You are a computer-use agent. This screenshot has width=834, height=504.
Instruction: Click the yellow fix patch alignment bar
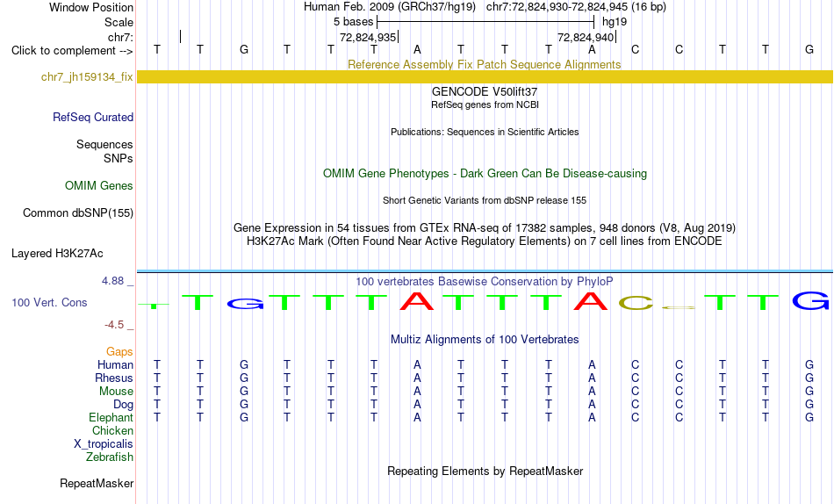coord(485,76)
